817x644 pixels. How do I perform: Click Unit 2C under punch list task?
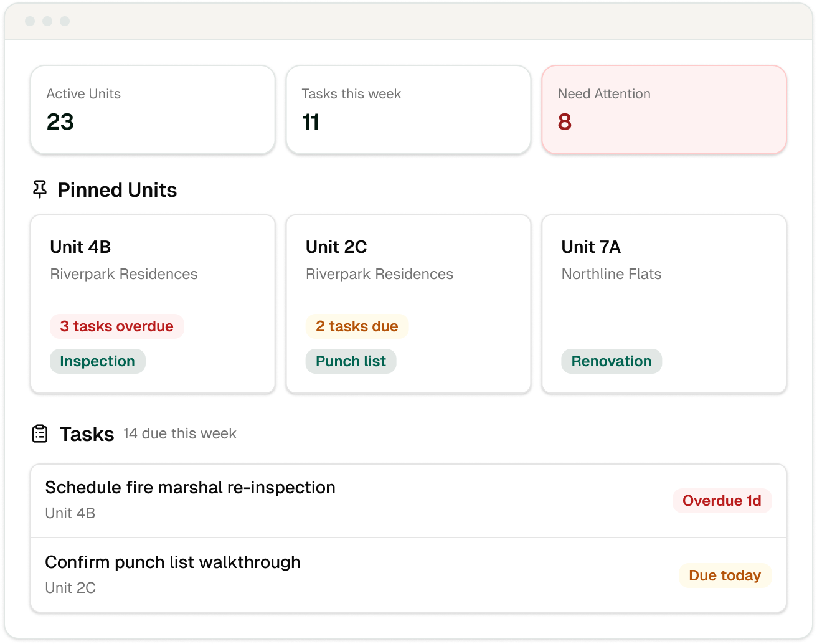[70, 588]
